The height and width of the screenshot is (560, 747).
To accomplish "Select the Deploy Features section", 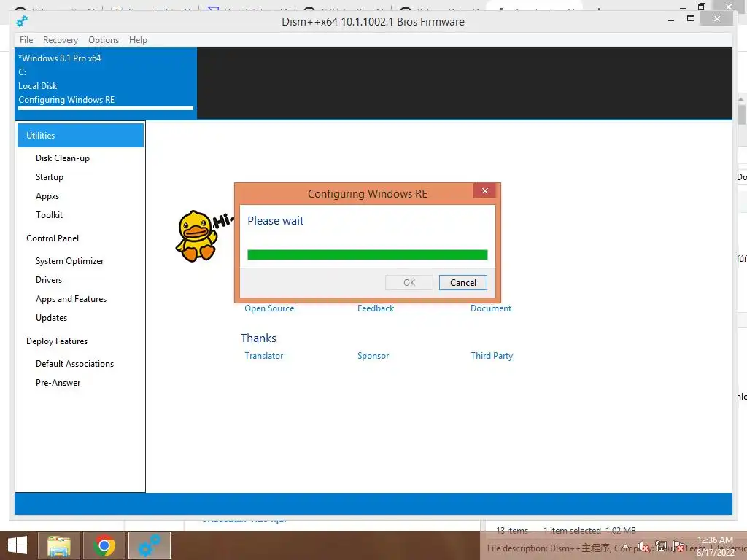I will (57, 341).
